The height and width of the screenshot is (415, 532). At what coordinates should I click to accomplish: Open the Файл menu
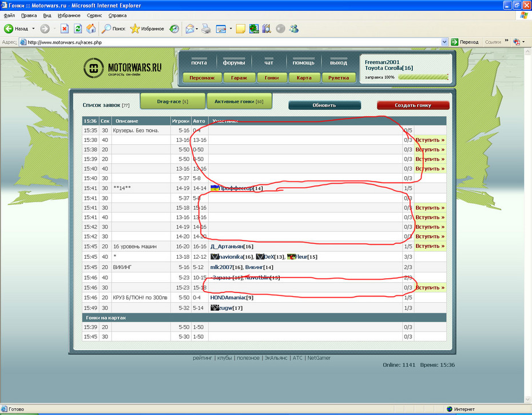coord(9,15)
